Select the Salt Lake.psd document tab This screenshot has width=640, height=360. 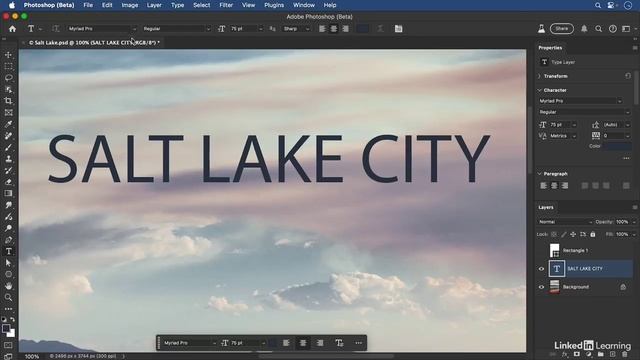pos(94,42)
